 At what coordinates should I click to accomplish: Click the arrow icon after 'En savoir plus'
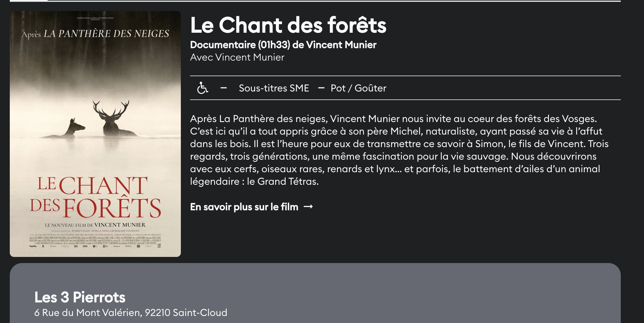pyautogui.click(x=308, y=207)
